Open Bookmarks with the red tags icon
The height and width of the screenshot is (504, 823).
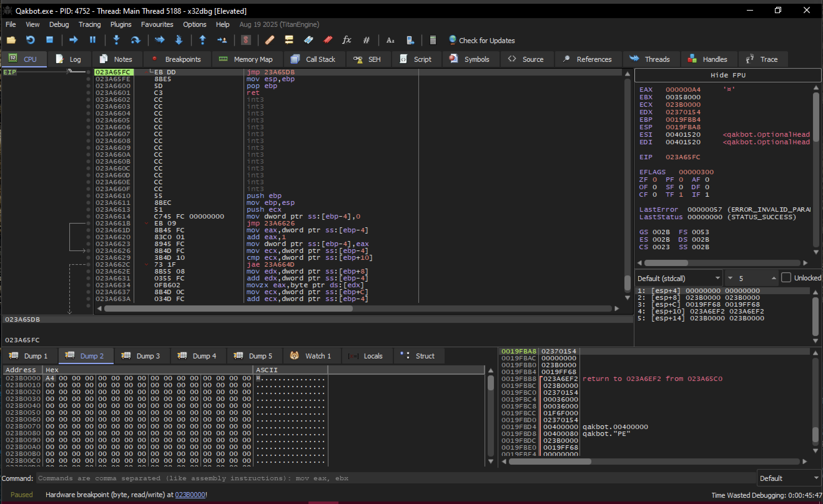(x=328, y=40)
